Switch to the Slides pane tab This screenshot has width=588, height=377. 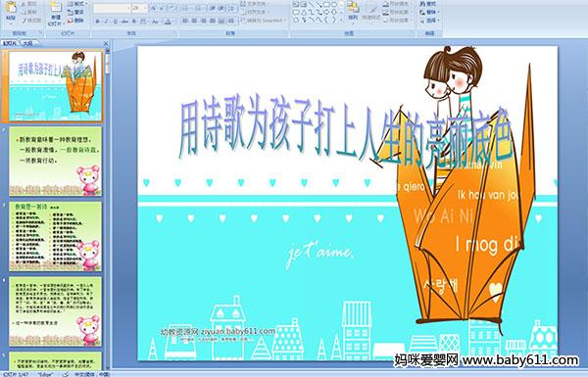10,43
